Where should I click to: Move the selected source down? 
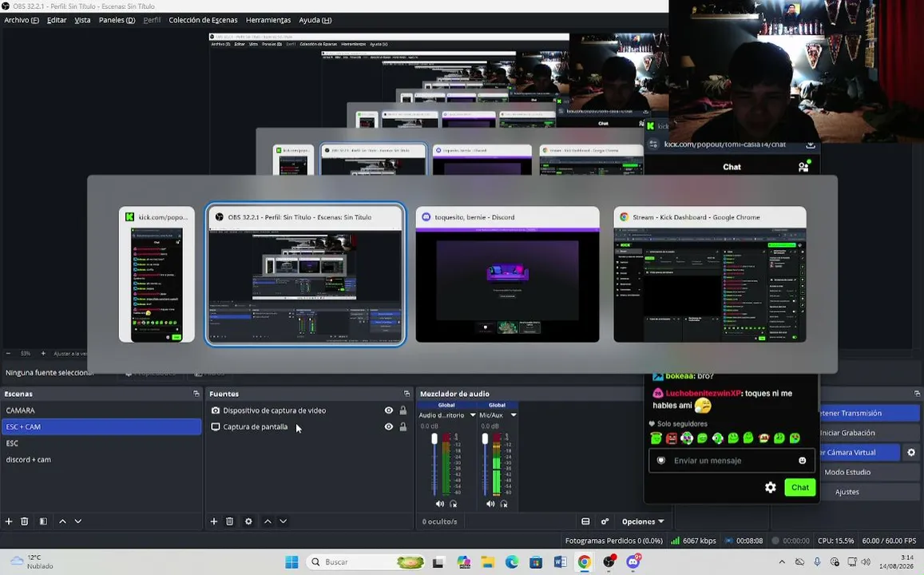click(x=283, y=521)
